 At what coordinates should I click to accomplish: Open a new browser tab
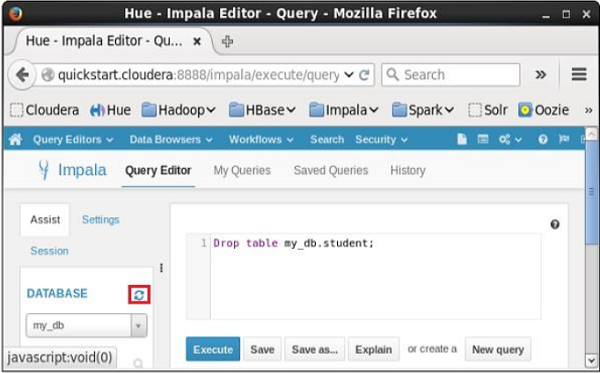[227, 41]
